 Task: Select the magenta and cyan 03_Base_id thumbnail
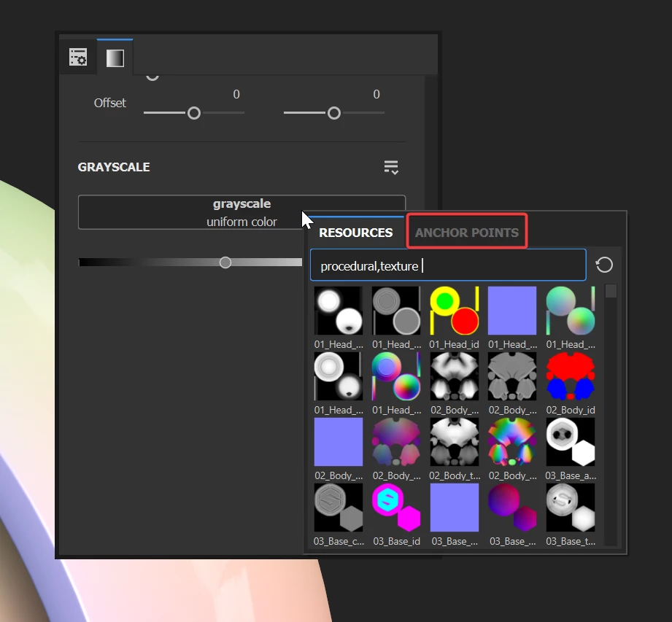tap(396, 508)
